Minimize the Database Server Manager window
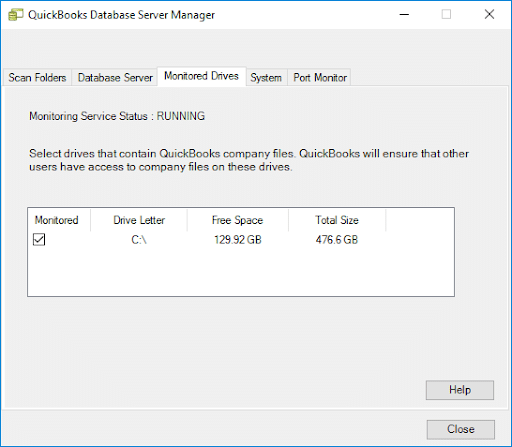 404,14
